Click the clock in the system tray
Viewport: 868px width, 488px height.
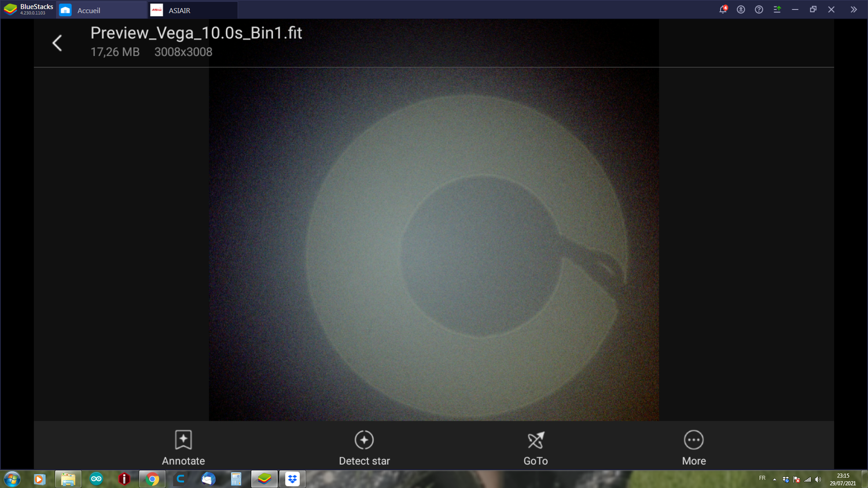[842, 479]
